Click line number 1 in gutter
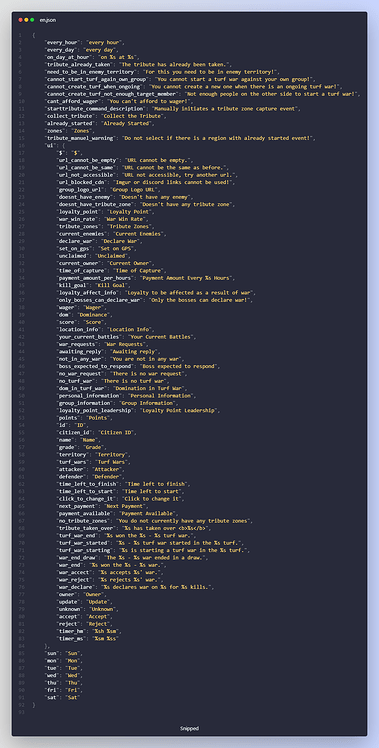The height and width of the screenshot is (748, 379). (20, 35)
